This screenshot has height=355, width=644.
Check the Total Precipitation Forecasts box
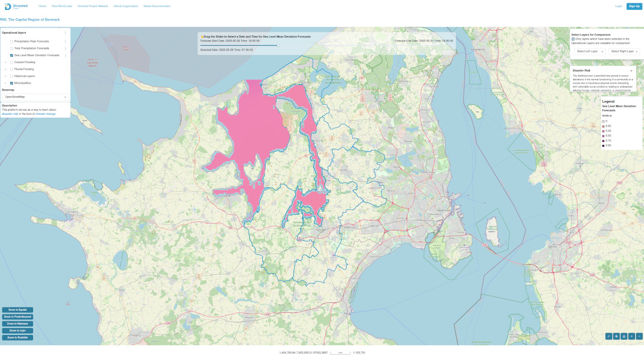click(x=12, y=49)
